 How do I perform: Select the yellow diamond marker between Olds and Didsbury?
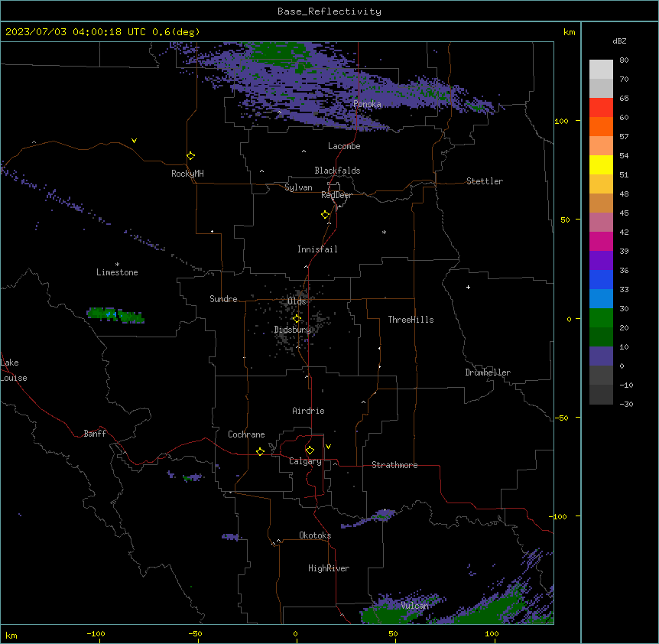tap(297, 319)
